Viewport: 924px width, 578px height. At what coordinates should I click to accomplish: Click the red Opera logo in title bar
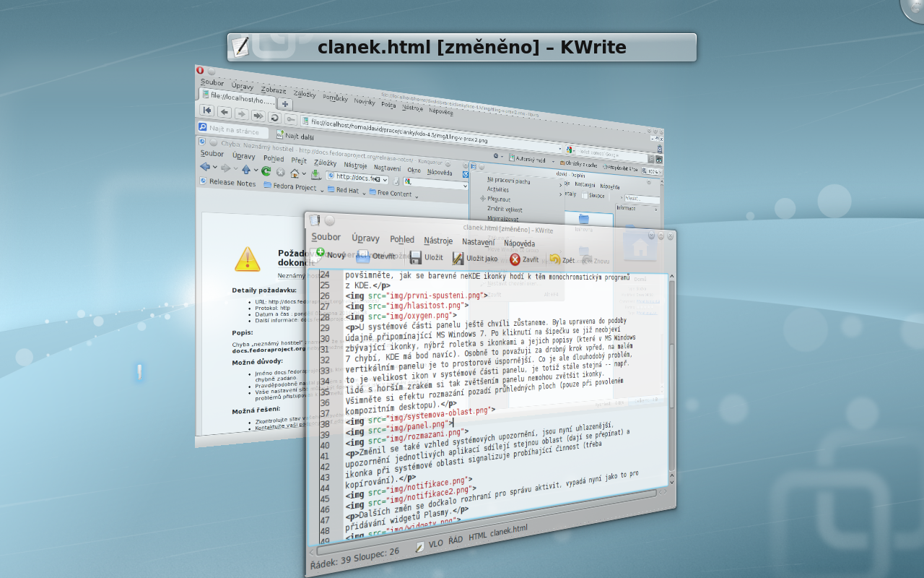tap(200, 70)
